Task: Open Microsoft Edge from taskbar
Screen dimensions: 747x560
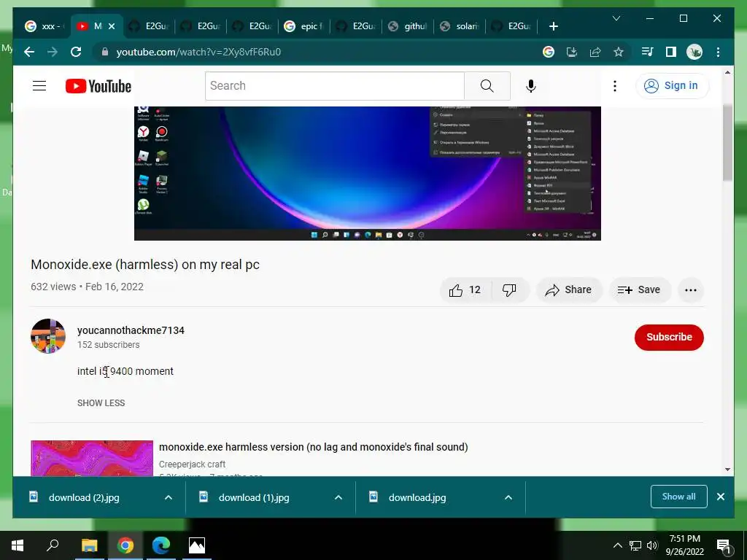Action: (x=161, y=545)
